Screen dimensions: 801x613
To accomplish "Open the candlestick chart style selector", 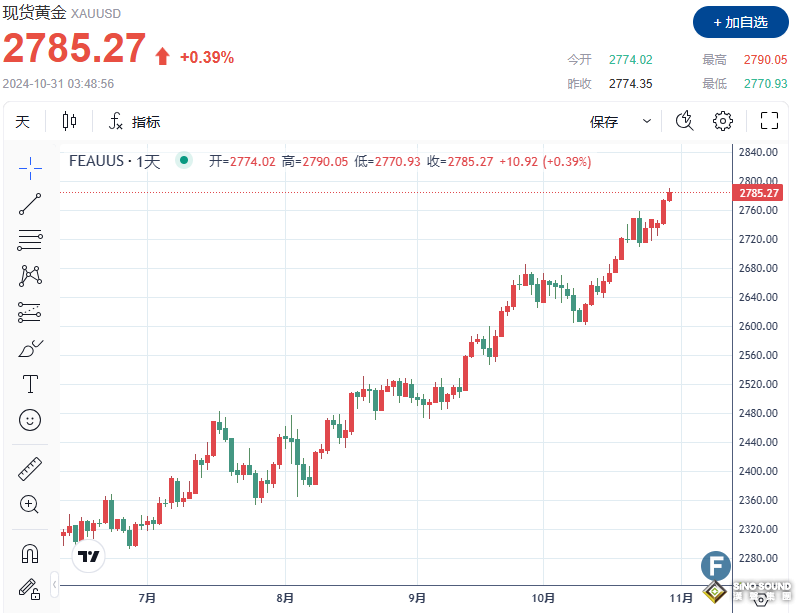I will (69, 120).
